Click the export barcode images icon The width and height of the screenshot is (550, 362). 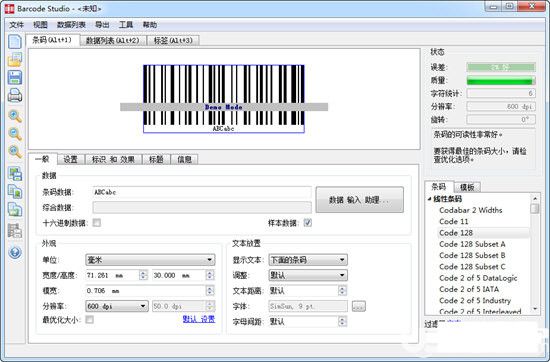point(15,174)
